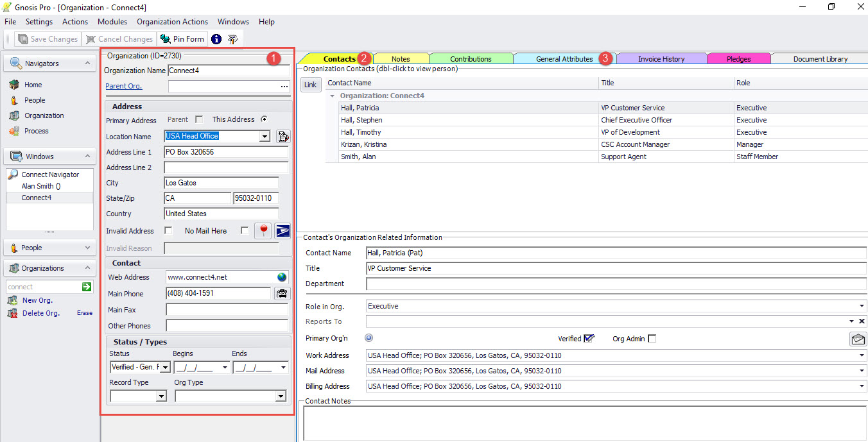Switch to the Contributions tab
Viewport: 868px width, 442px height.
click(x=471, y=58)
